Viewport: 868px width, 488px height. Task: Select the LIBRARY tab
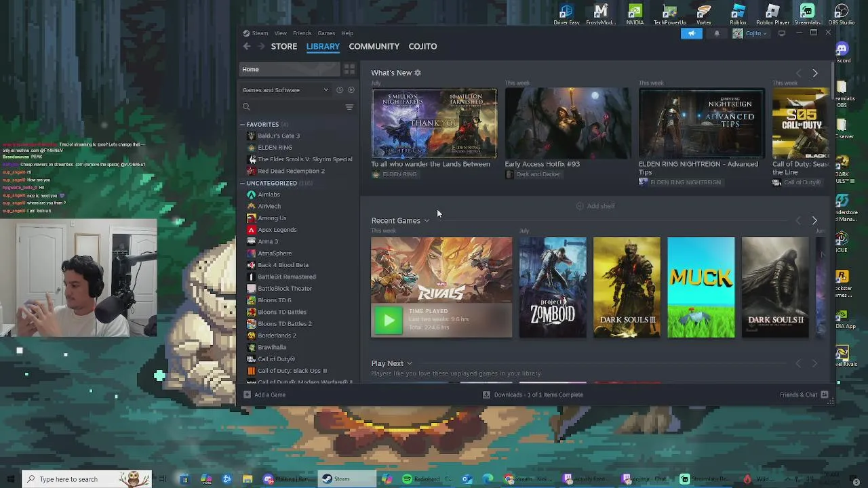pyautogui.click(x=323, y=46)
